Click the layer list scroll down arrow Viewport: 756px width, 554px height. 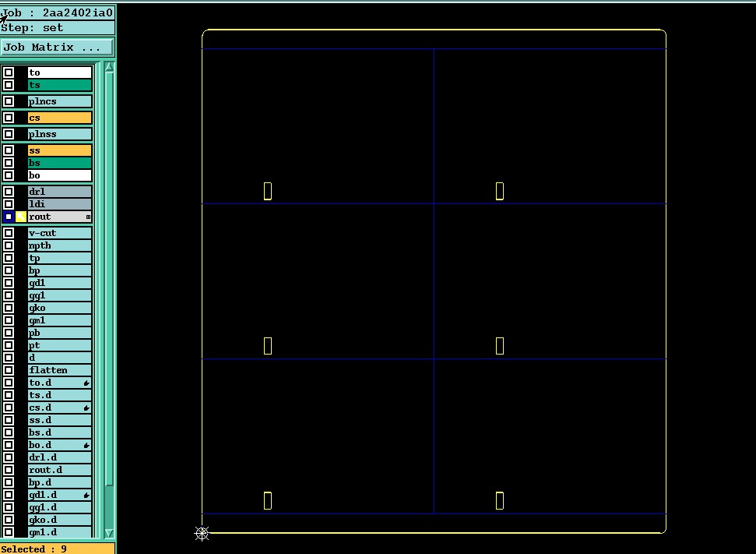tap(110, 533)
